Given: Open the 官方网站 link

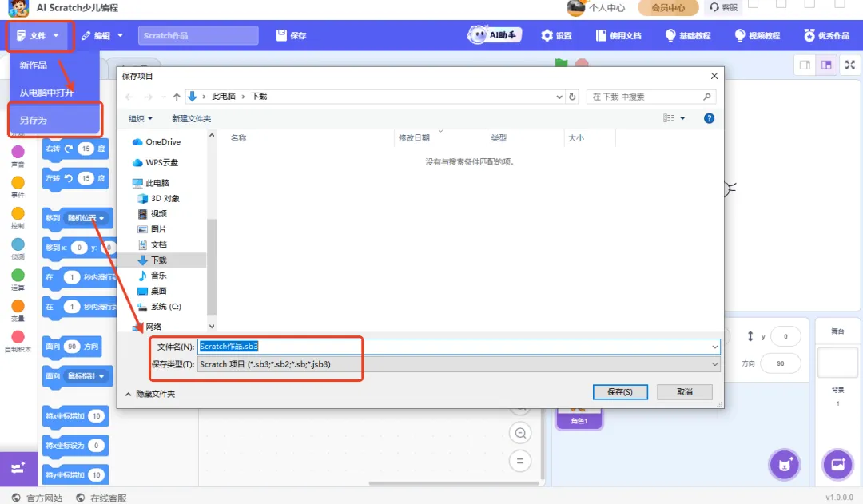Looking at the screenshot, I should (38, 498).
